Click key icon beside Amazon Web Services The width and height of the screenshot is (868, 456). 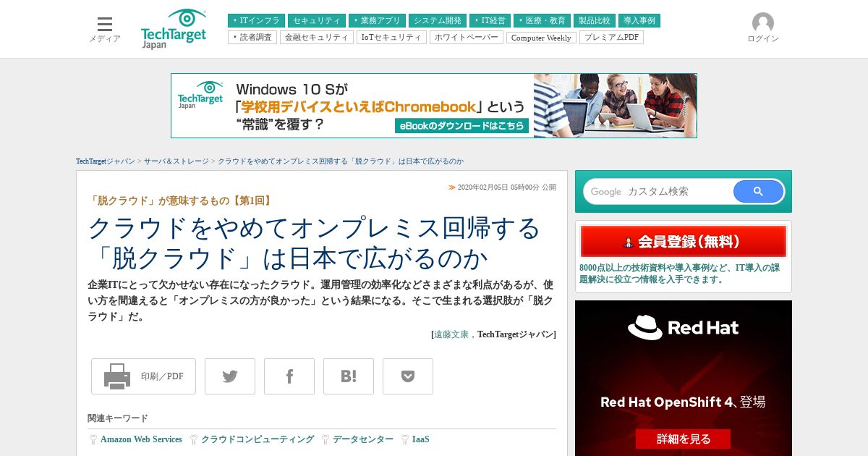click(93, 439)
